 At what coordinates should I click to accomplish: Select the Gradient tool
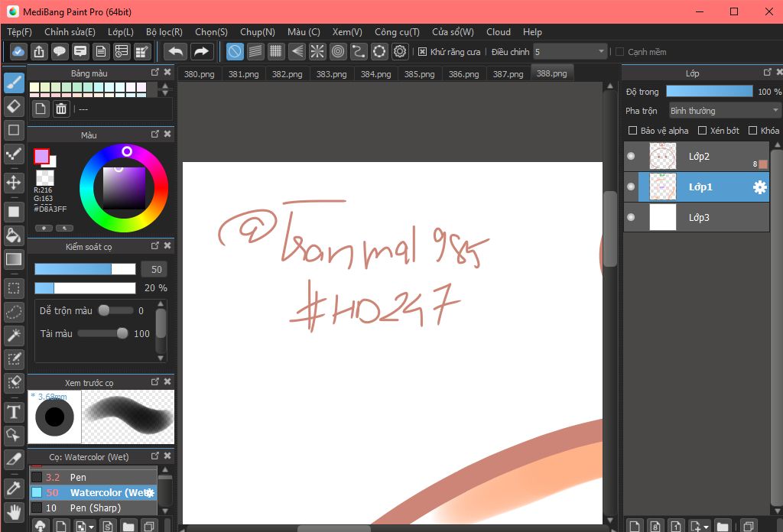[x=14, y=259]
